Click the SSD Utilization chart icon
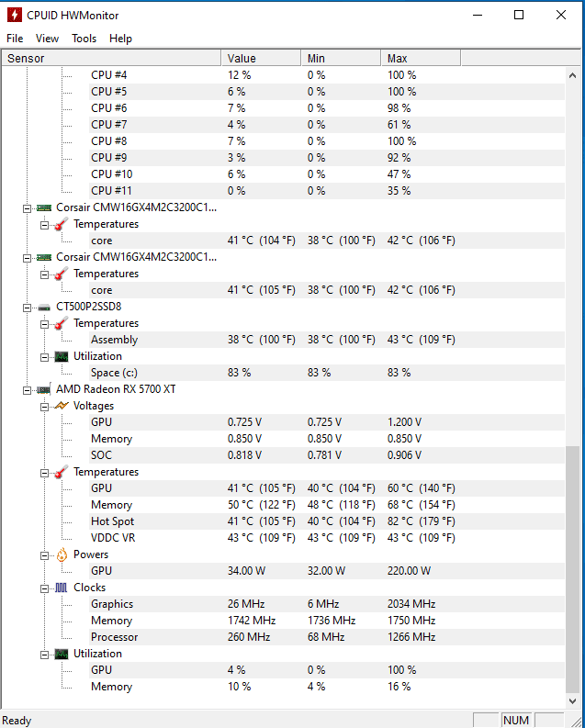The image size is (585, 728). point(61,356)
